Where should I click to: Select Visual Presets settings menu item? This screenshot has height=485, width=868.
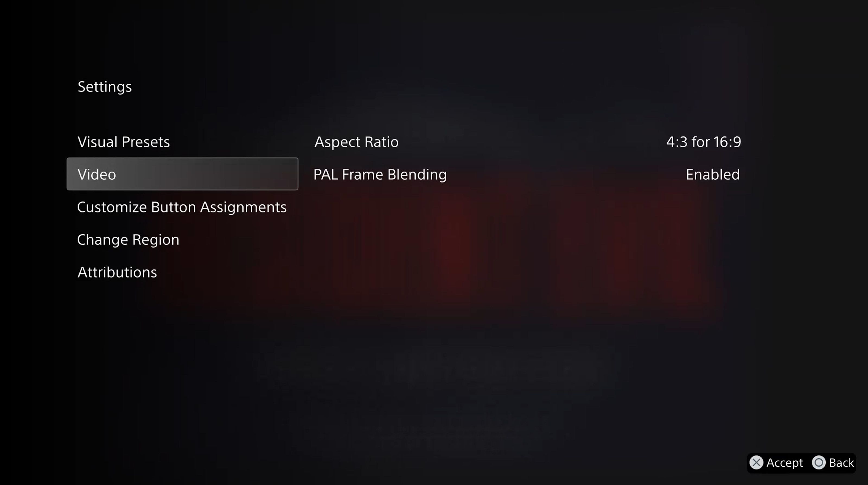(123, 141)
